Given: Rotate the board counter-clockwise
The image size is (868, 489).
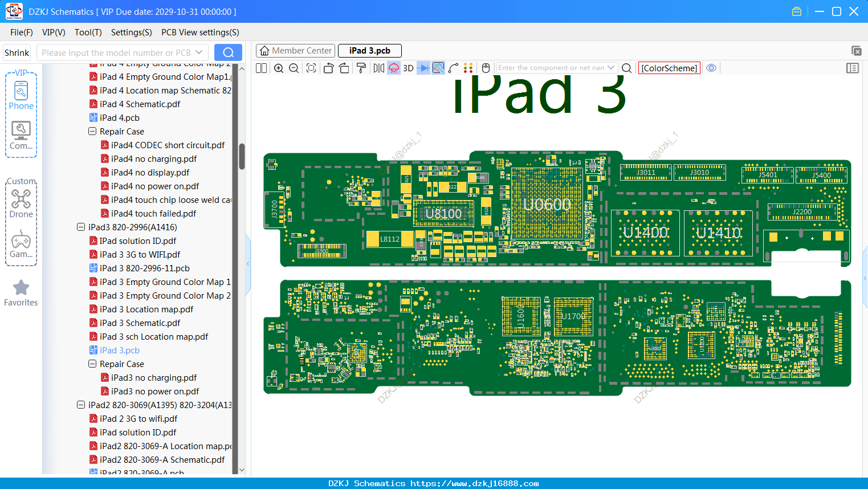Looking at the screenshot, I should click(x=328, y=68).
